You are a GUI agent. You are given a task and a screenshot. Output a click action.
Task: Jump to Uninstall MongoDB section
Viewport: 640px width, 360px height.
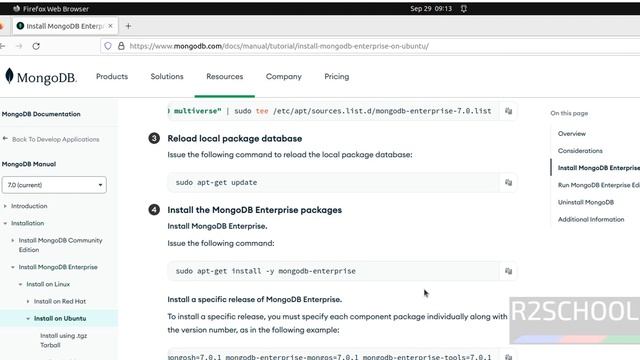(586, 202)
